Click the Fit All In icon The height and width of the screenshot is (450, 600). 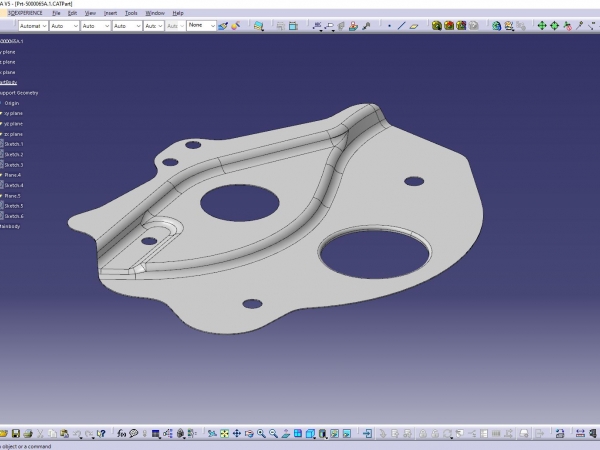224,434
